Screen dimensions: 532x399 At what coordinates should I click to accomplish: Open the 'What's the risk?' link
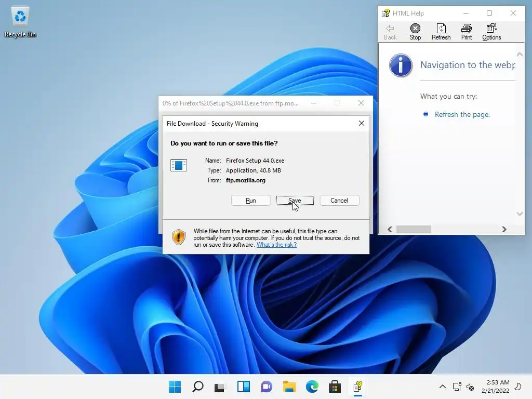276,245
